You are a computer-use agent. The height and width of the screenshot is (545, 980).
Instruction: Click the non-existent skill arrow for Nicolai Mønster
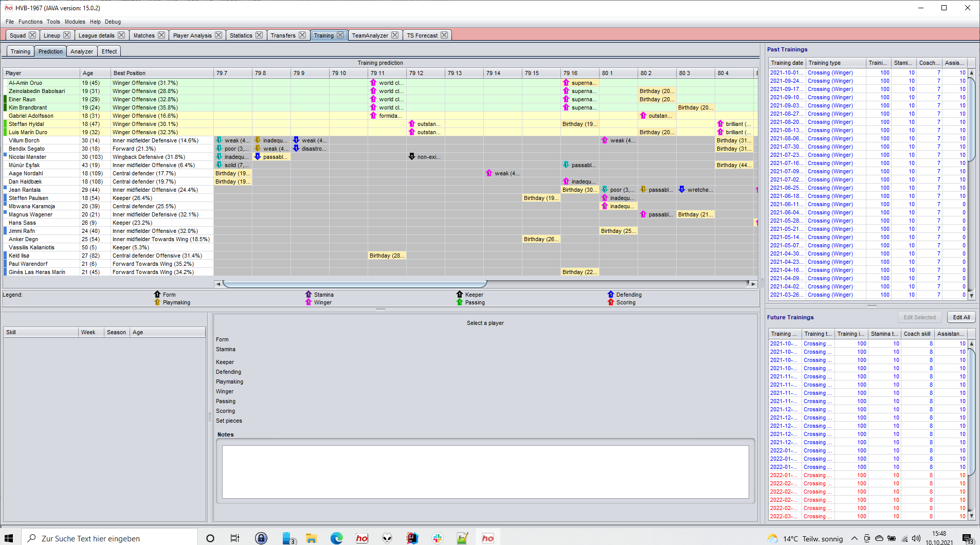click(x=411, y=157)
